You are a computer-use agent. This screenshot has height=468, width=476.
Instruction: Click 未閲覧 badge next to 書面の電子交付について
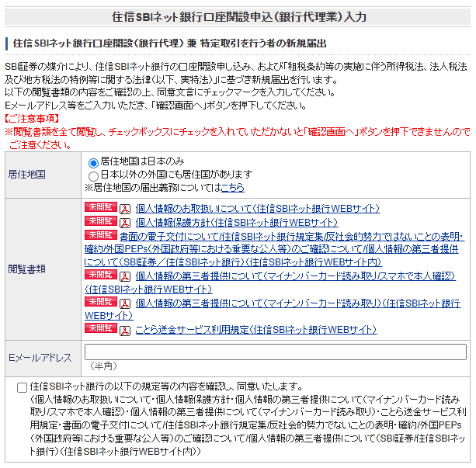[101, 234]
